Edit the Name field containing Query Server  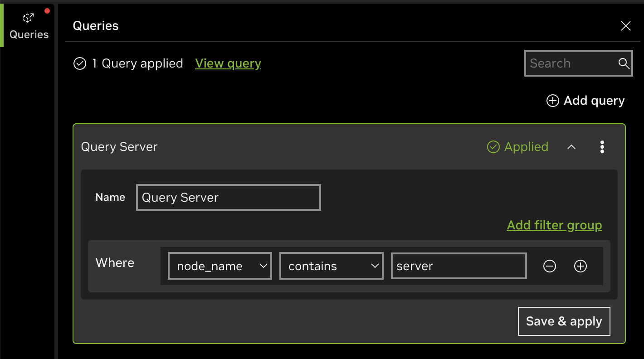(228, 198)
